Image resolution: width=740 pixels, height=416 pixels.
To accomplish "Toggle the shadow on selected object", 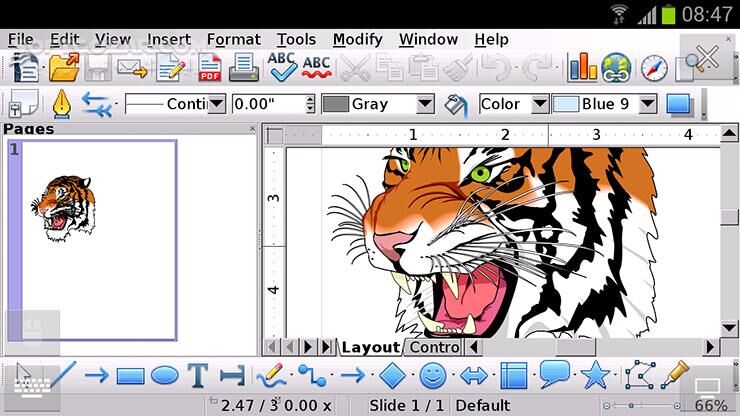I will point(680,104).
